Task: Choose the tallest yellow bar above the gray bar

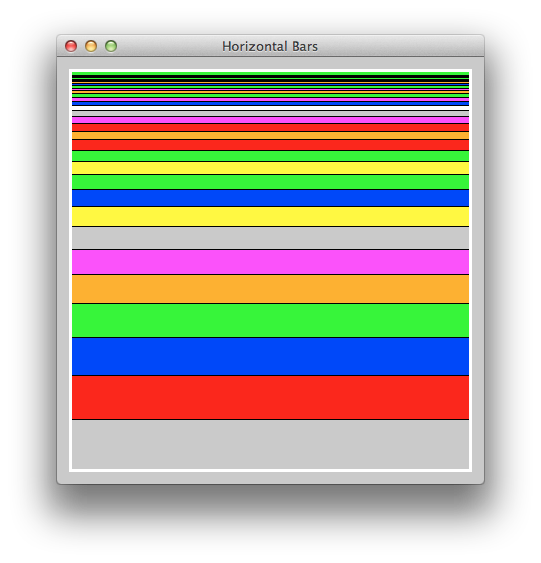Action: click(x=270, y=217)
